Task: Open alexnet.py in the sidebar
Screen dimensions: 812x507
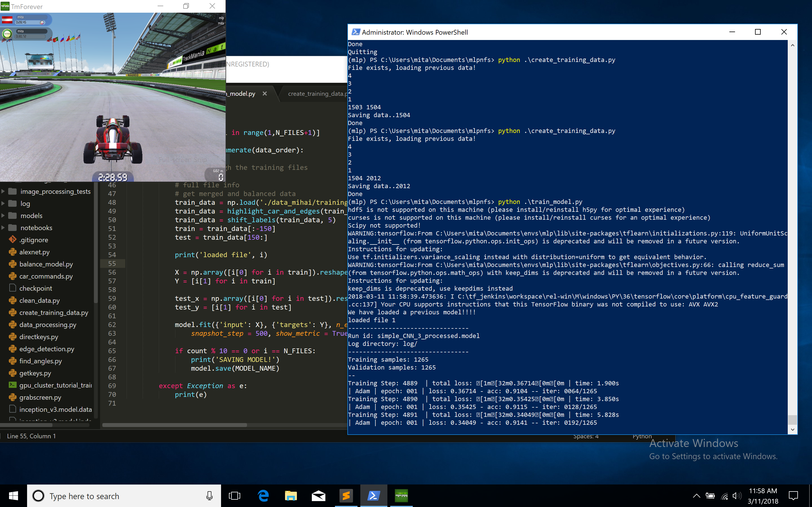Action: [34, 252]
